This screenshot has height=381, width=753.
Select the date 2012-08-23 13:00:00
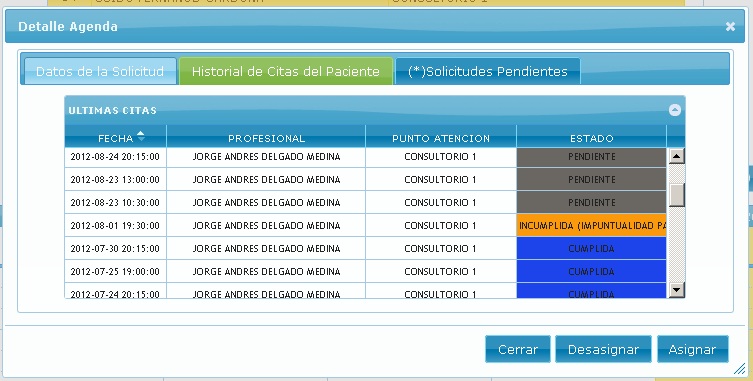click(x=115, y=180)
